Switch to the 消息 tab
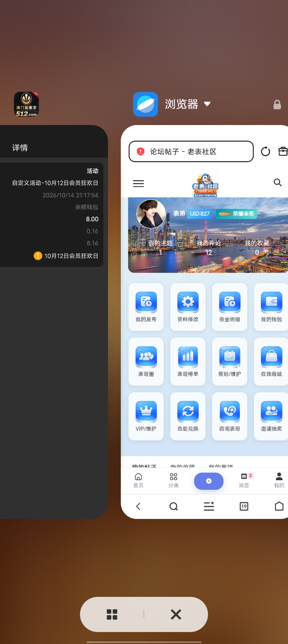 tap(244, 480)
